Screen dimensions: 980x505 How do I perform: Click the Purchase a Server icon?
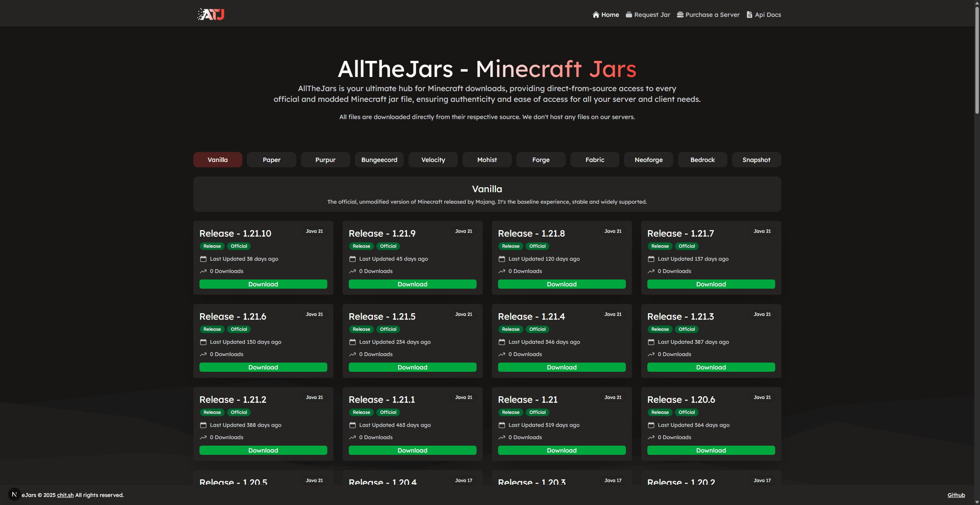[x=680, y=15]
